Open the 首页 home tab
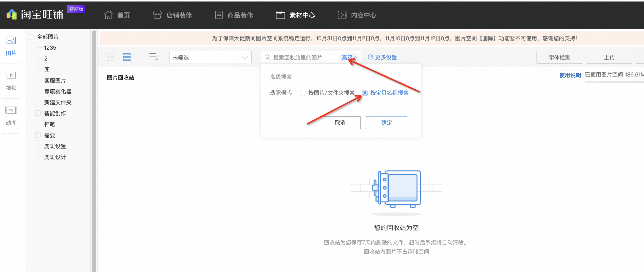644x272 pixels. click(117, 15)
